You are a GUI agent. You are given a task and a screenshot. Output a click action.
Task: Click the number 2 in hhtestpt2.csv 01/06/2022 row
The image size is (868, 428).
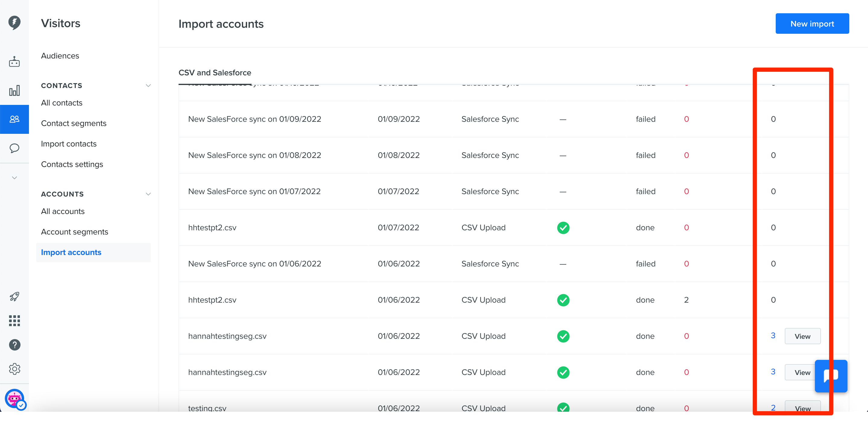coord(686,300)
